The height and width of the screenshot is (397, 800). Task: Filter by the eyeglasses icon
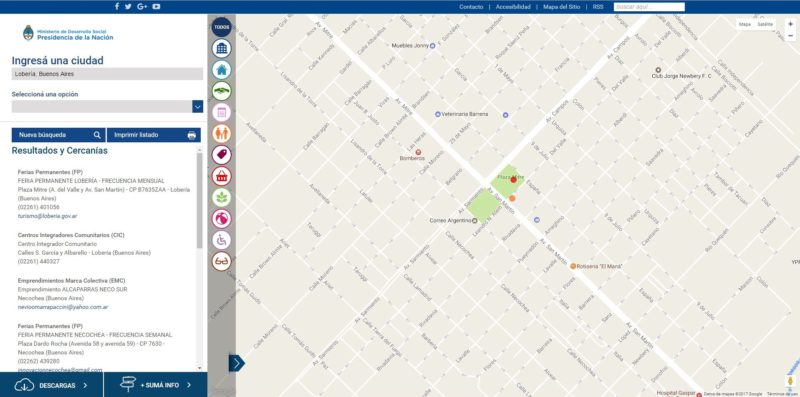click(221, 261)
